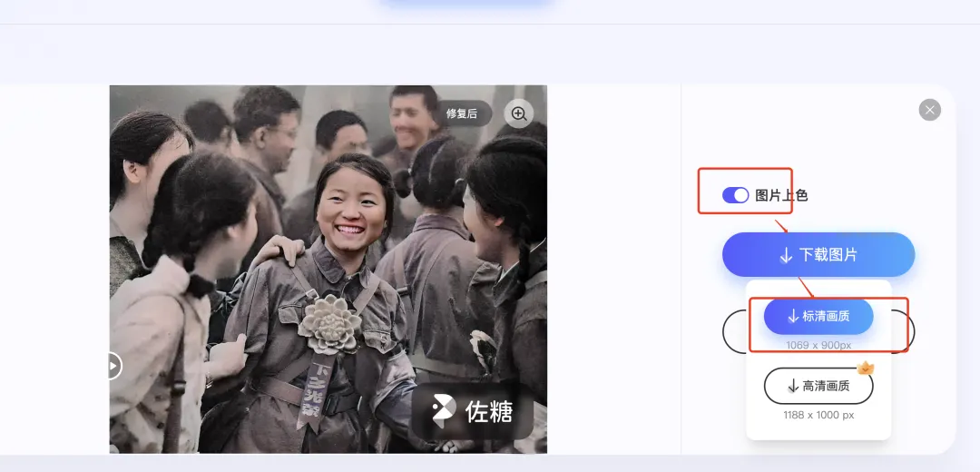
Task: Select the 修复后 after-repair view pill
Action: coord(462,113)
